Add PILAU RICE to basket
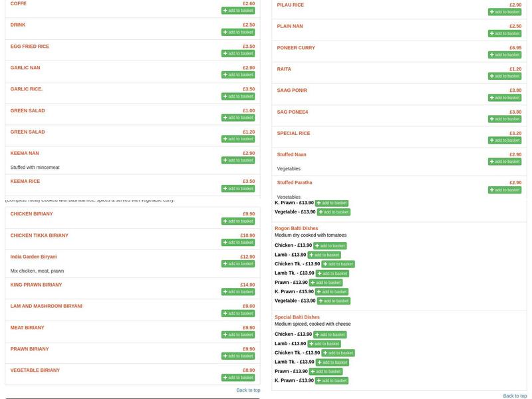Image resolution: width=532 pixels, height=399 pixels. 505,12
